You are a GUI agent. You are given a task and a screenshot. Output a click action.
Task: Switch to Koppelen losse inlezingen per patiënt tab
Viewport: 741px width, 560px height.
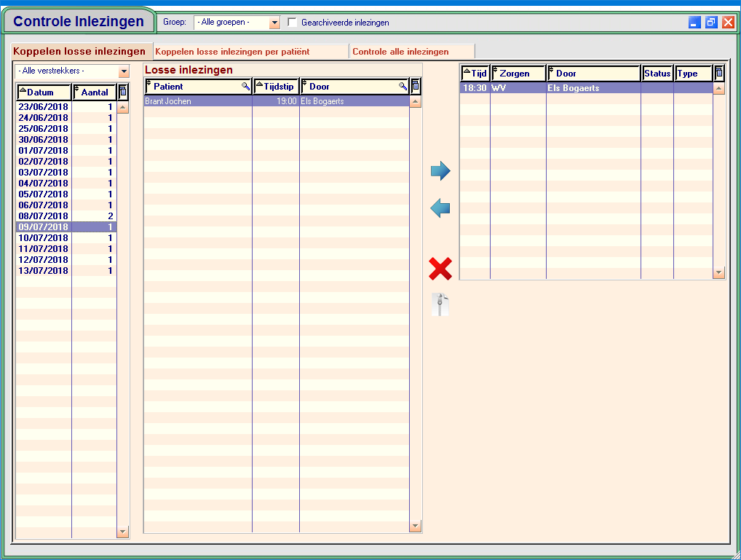[x=232, y=52]
